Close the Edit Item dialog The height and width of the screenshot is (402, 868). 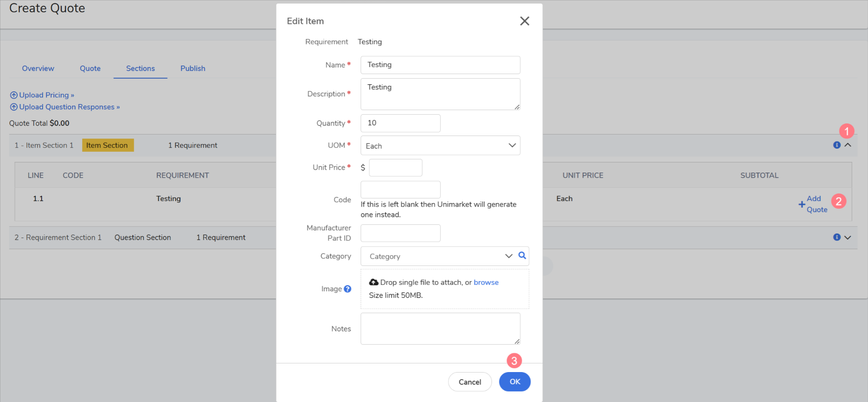pyautogui.click(x=524, y=21)
